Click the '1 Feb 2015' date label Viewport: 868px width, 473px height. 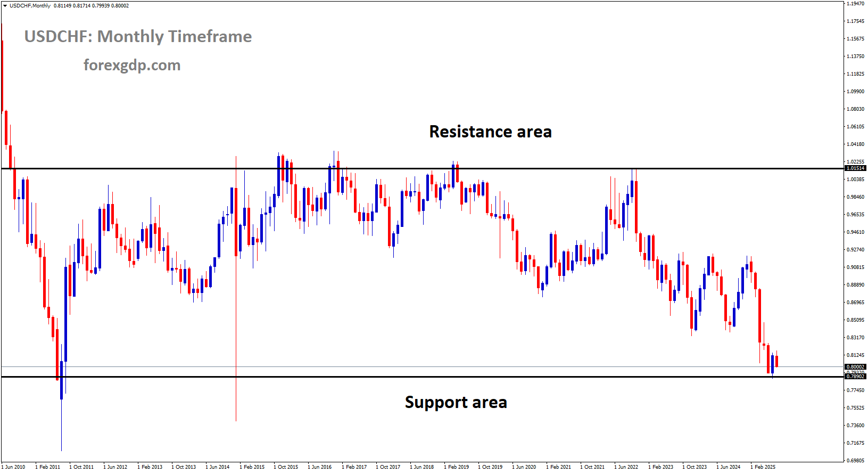pyautogui.click(x=252, y=467)
